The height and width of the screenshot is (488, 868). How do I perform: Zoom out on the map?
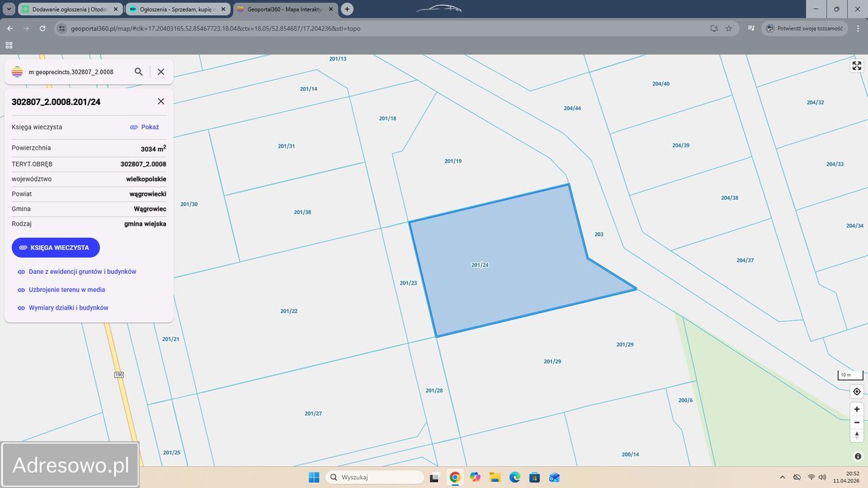click(856, 422)
